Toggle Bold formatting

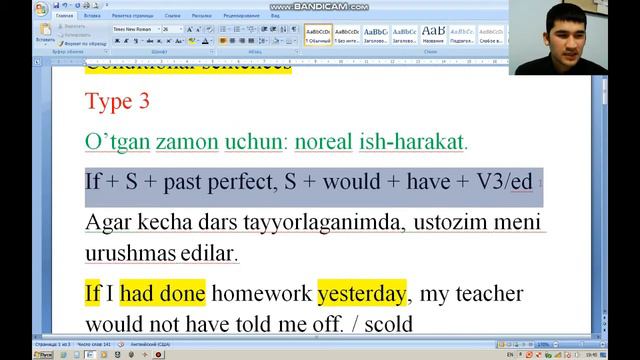(117, 41)
